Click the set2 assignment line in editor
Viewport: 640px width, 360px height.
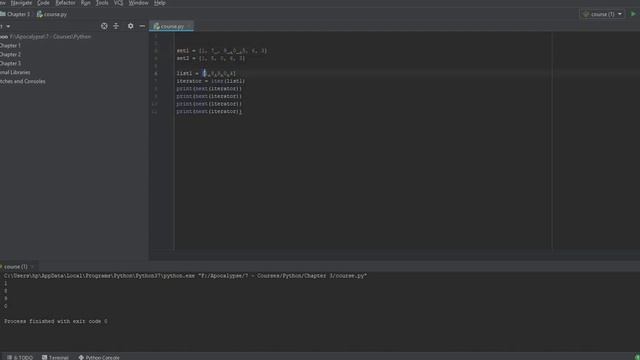point(211,58)
